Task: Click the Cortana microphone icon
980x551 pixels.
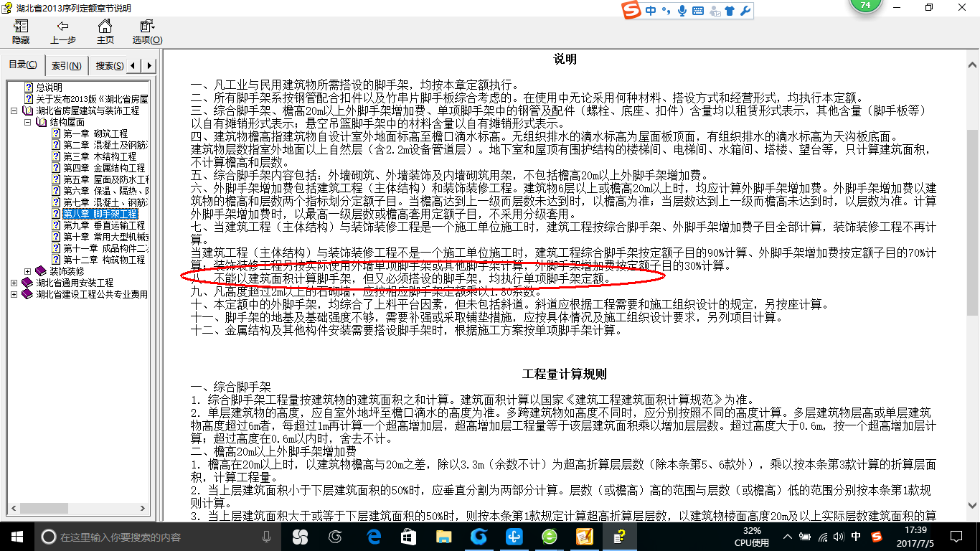Action: pos(266,536)
